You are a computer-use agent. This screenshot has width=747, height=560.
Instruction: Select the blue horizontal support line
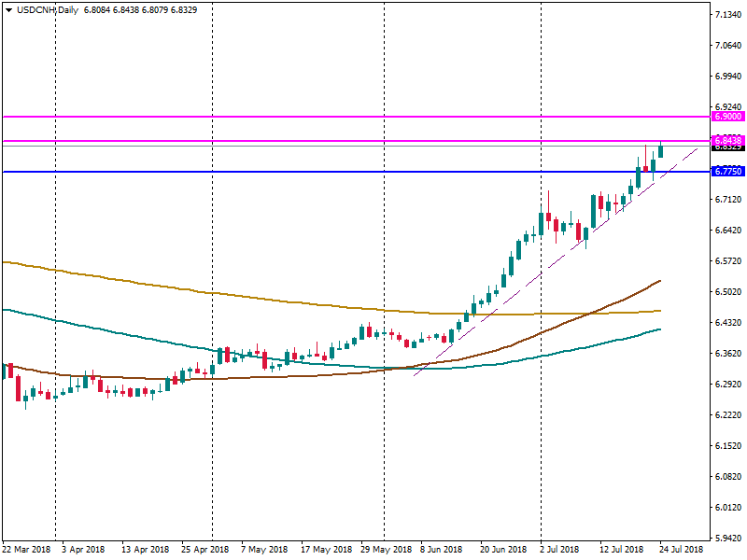coord(280,172)
